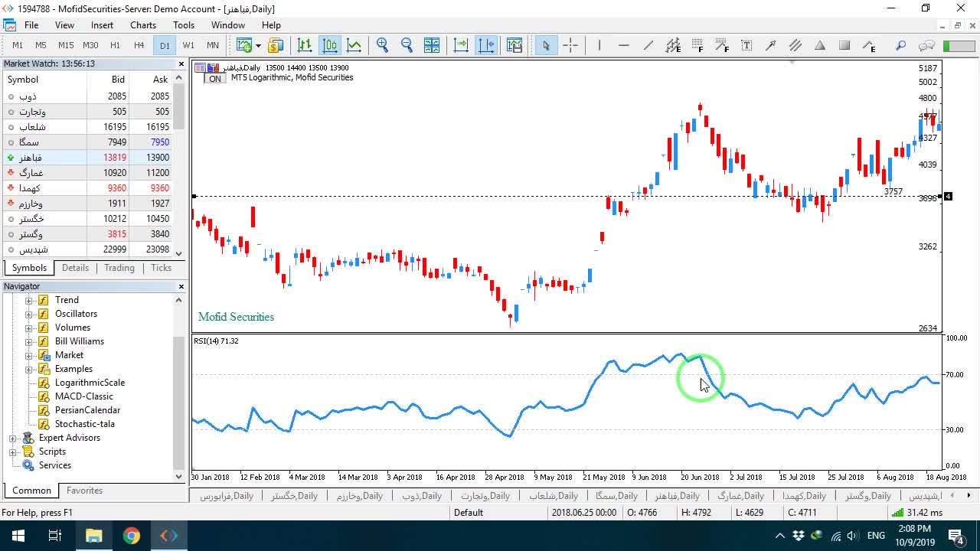980x551 pixels.
Task: Select the crosshair tool
Action: (x=570, y=46)
